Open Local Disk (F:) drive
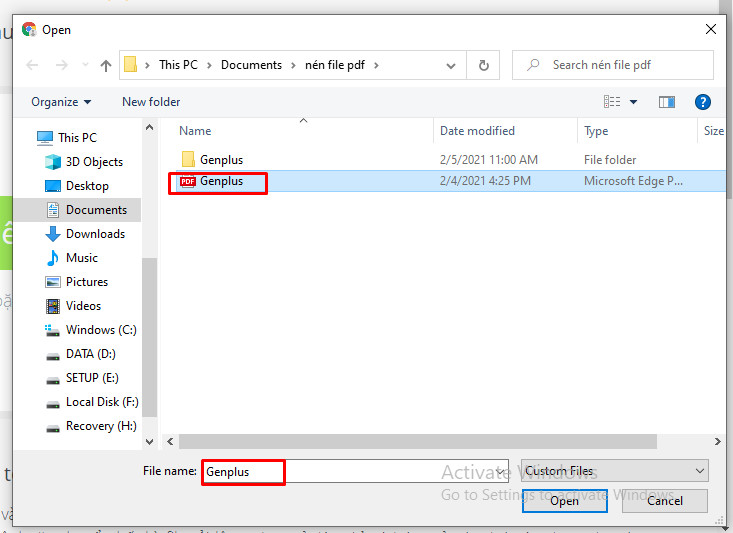The image size is (733, 533). (102, 402)
